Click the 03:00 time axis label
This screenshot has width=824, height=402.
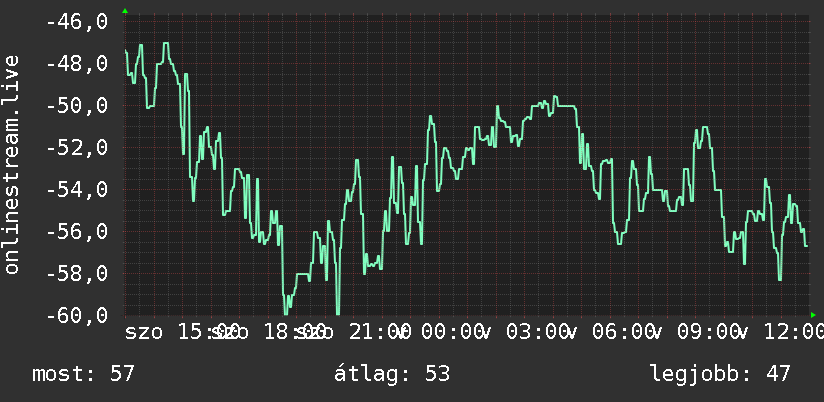pos(538,332)
